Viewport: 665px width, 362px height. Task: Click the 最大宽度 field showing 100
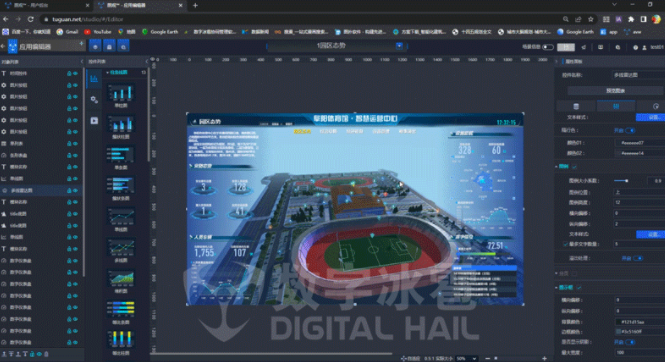pyautogui.click(x=640, y=353)
